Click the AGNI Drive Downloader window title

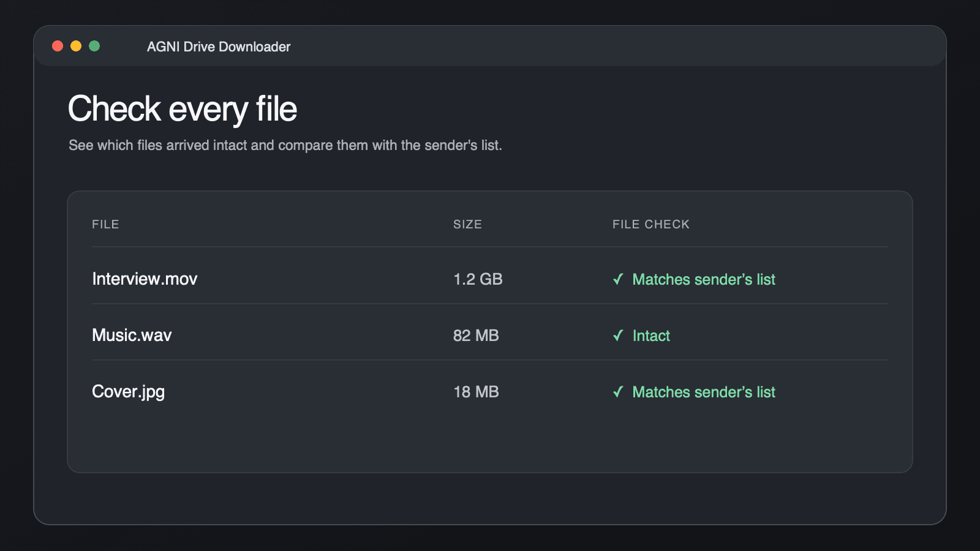click(x=219, y=47)
